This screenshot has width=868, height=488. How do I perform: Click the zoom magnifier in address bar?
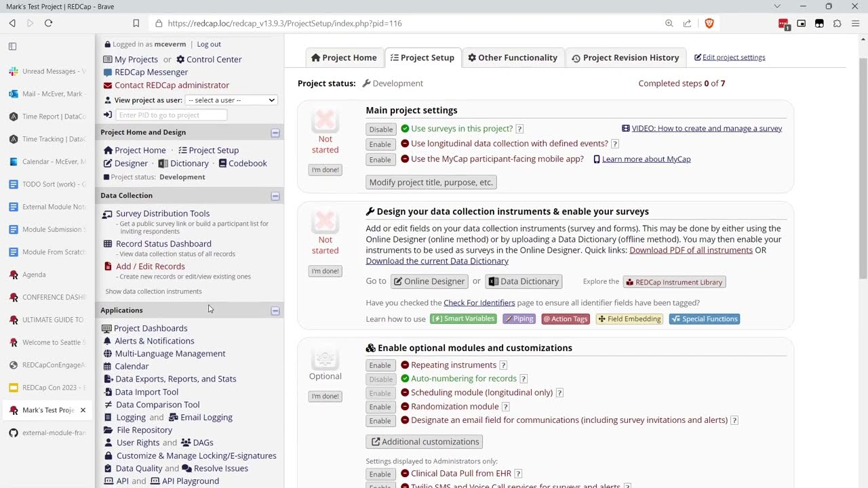click(x=669, y=23)
